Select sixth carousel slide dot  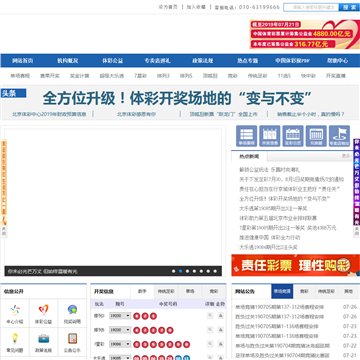(208, 271)
